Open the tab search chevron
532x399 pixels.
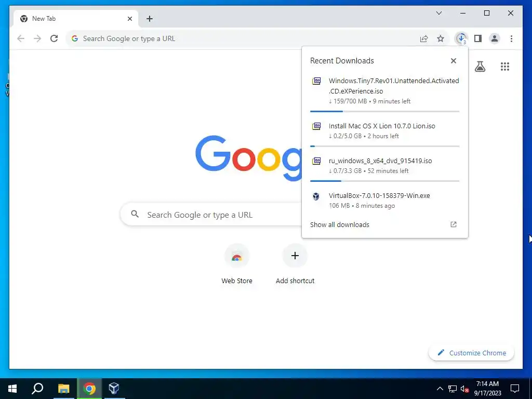(438, 13)
